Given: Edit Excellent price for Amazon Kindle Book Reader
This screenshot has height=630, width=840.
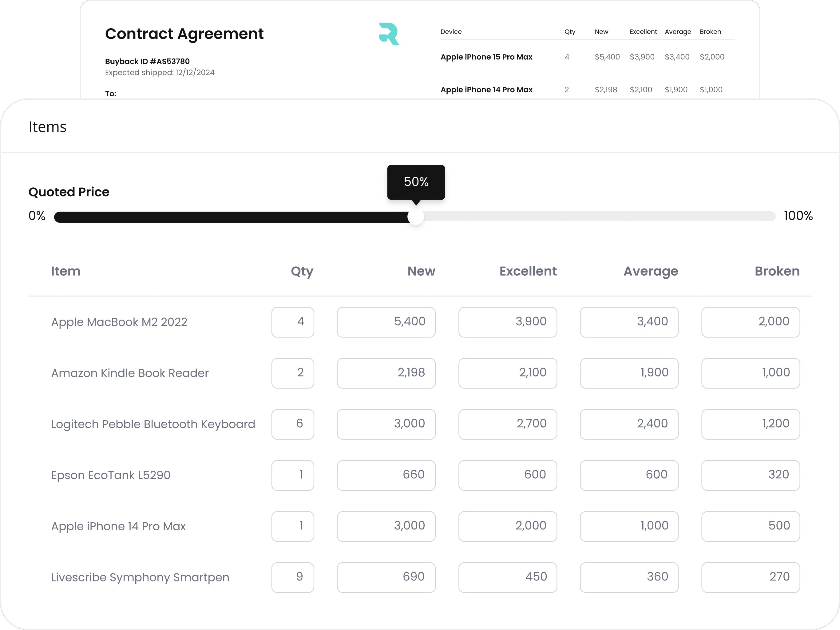Looking at the screenshot, I should (x=508, y=373).
